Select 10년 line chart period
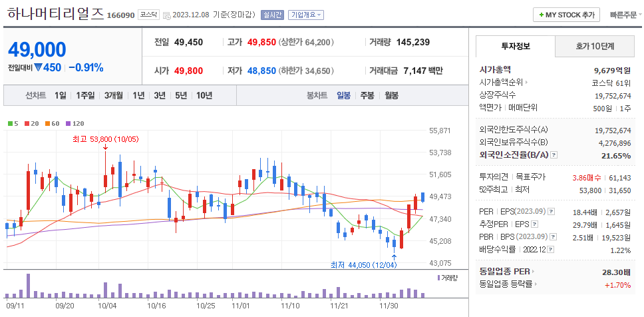Image resolution: width=644 pixels, height=317 pixels. tap(204, 95)
